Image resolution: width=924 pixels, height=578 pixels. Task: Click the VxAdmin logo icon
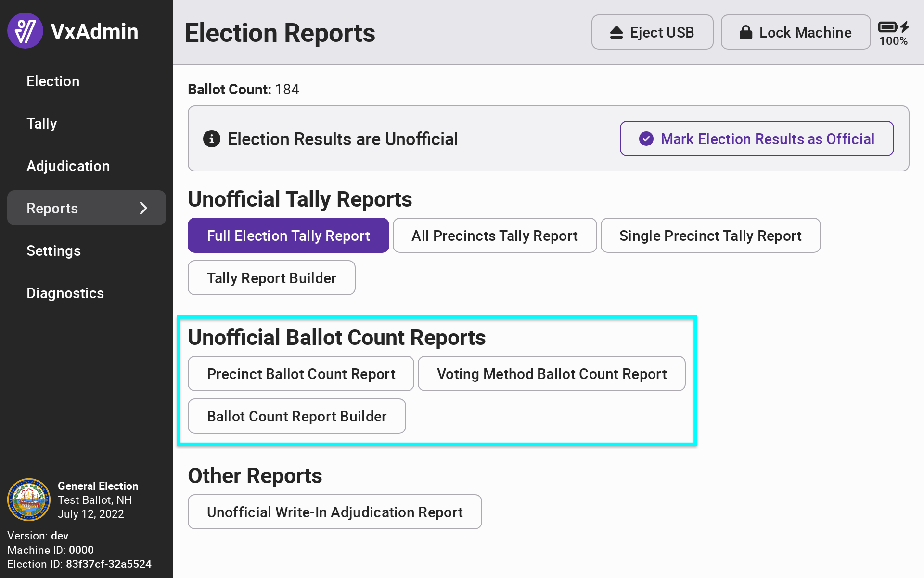(x=25, y=31)
